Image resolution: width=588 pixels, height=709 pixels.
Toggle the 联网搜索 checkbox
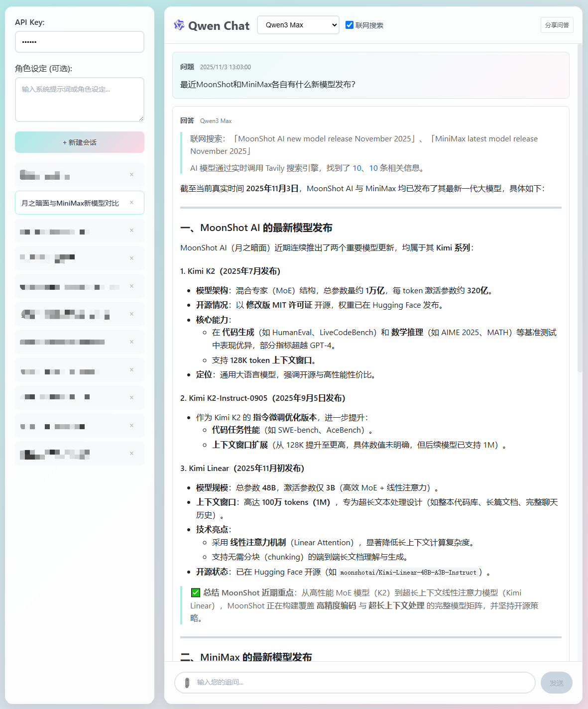(350, 25)
